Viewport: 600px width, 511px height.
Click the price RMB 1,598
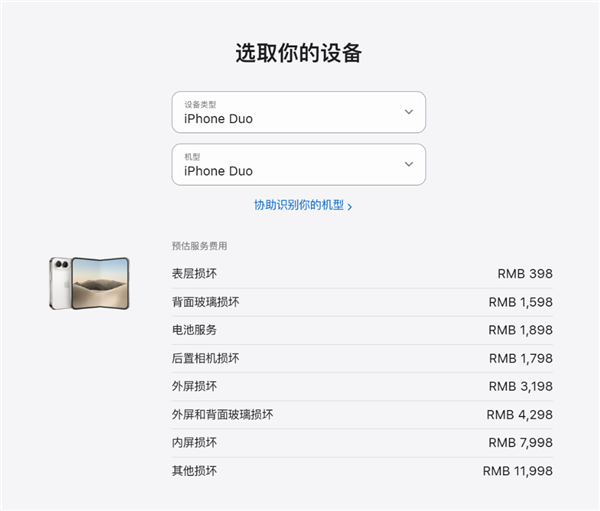click(520, 302)
